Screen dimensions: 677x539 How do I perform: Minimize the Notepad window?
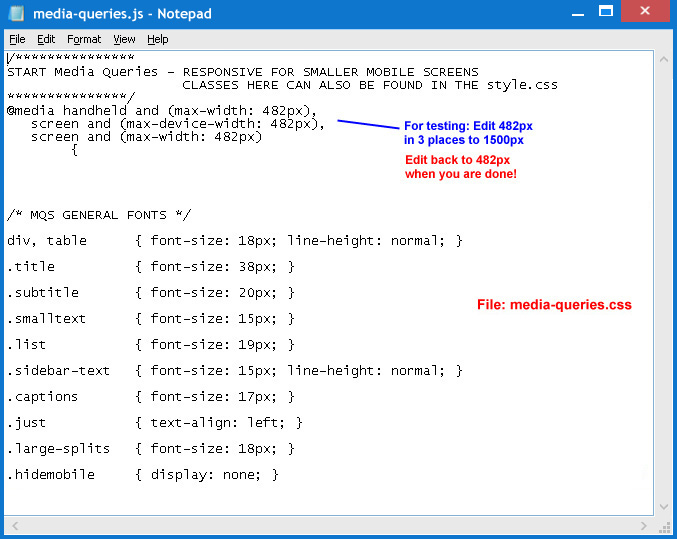[578, 13]
